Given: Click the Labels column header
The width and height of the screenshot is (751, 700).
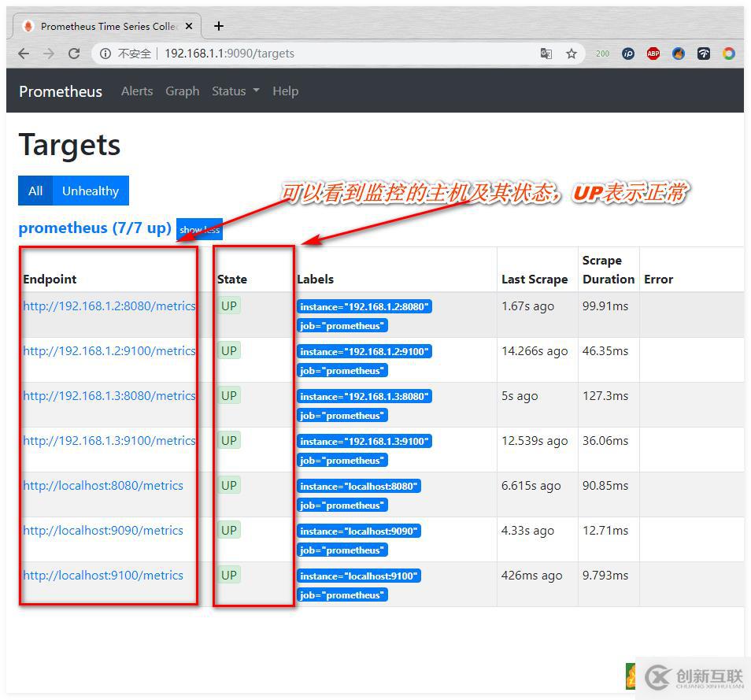Looking at the screenshot, I should pos(315,280).
